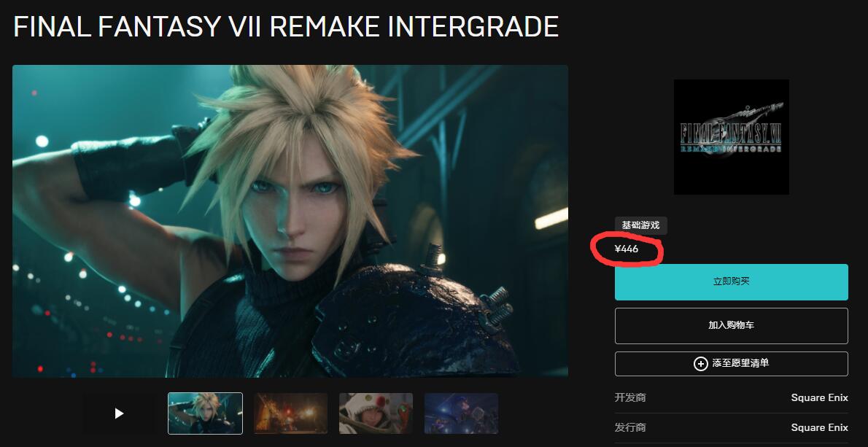Click the 基础游戏 base game tag
The width and height of the screenshot is (868, 447).
click(x=640, y=226)
